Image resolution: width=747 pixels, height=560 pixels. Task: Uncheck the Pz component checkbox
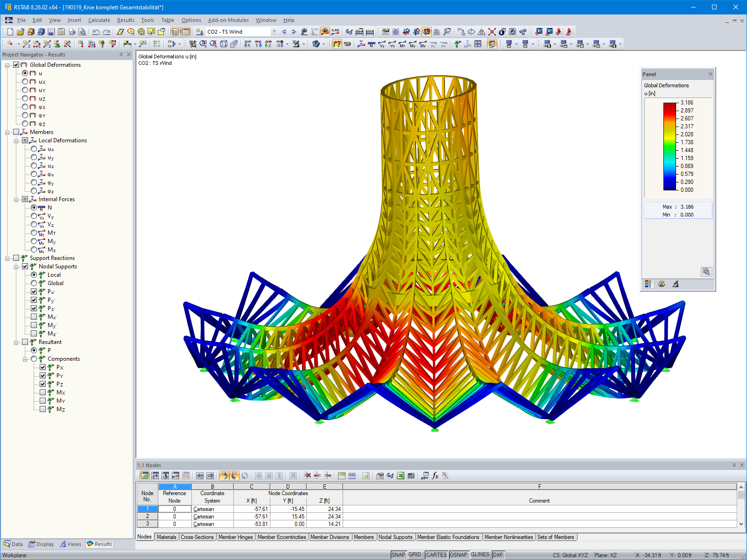click(43, 384)
